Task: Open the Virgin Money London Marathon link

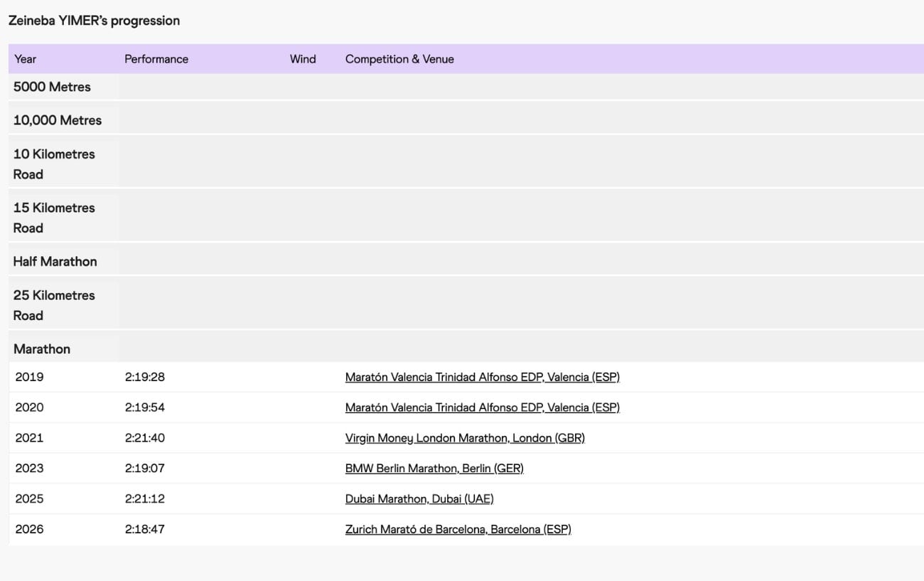Action: (x=465, y=437)
